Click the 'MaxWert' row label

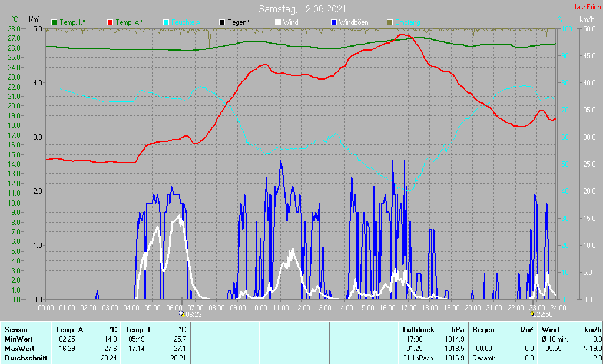19,349
